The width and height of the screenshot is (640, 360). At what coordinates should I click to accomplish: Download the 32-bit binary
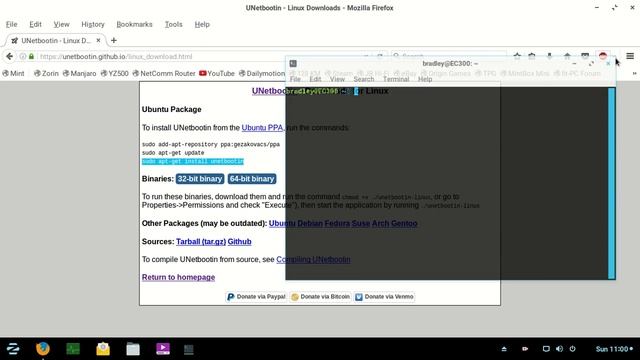tap(200, 179)
